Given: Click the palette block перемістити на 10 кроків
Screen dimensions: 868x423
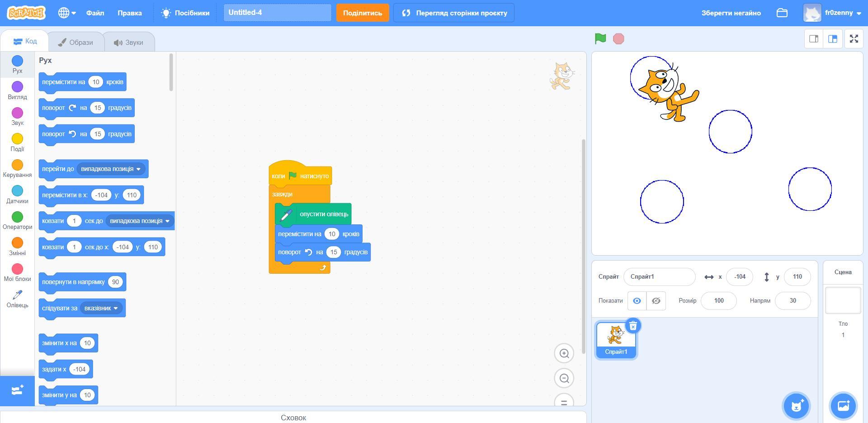Looking at the screenshot, I should (x=82, y=82).
